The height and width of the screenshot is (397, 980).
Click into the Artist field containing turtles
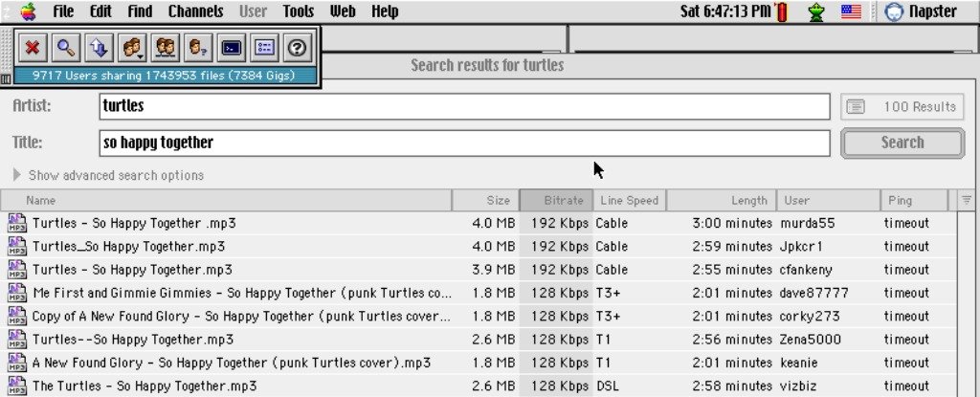[x=464, y=106]
